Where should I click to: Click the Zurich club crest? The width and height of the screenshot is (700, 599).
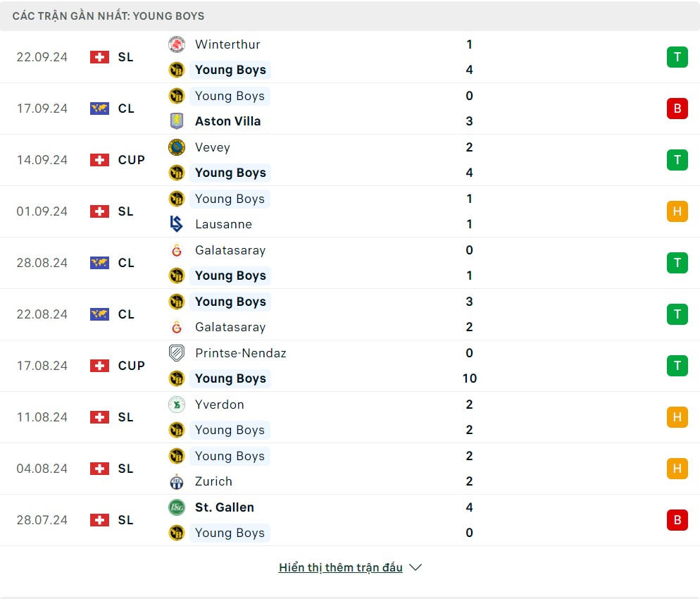[x=177, y=481]
